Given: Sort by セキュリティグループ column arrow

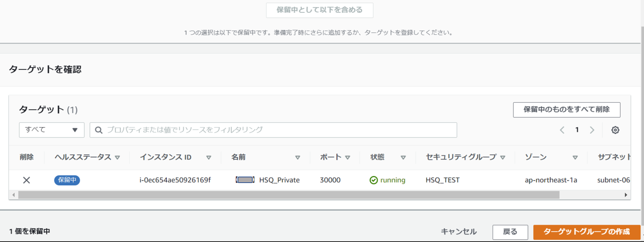Looking at the screenshot, I should [503, 157].
